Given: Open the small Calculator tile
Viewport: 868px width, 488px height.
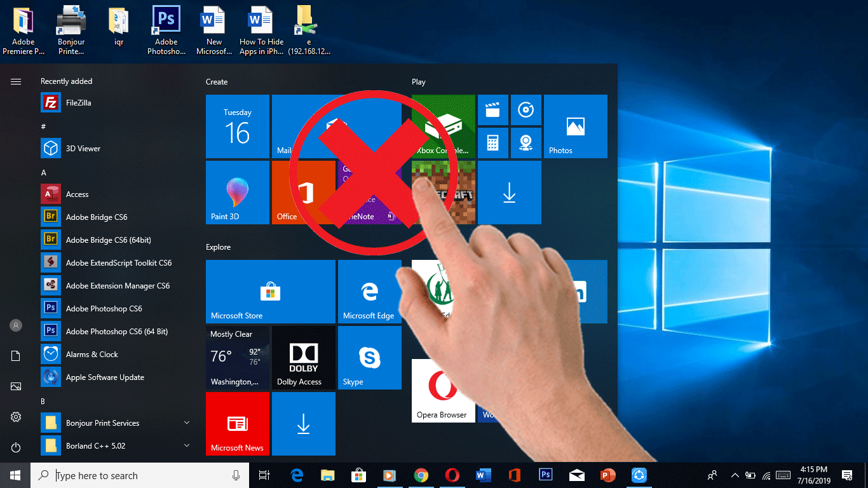Looking at the screenshot, I should [493, 143].
